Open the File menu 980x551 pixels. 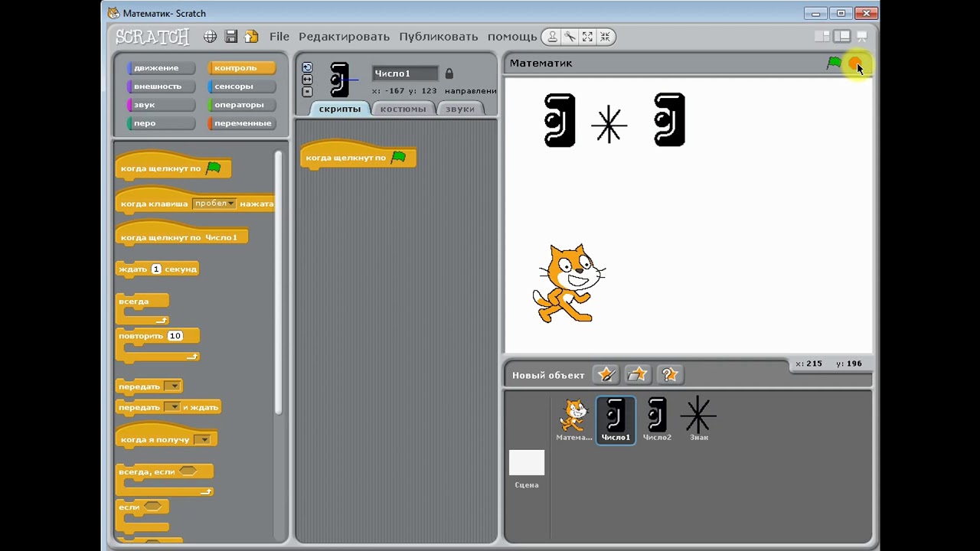279,37
